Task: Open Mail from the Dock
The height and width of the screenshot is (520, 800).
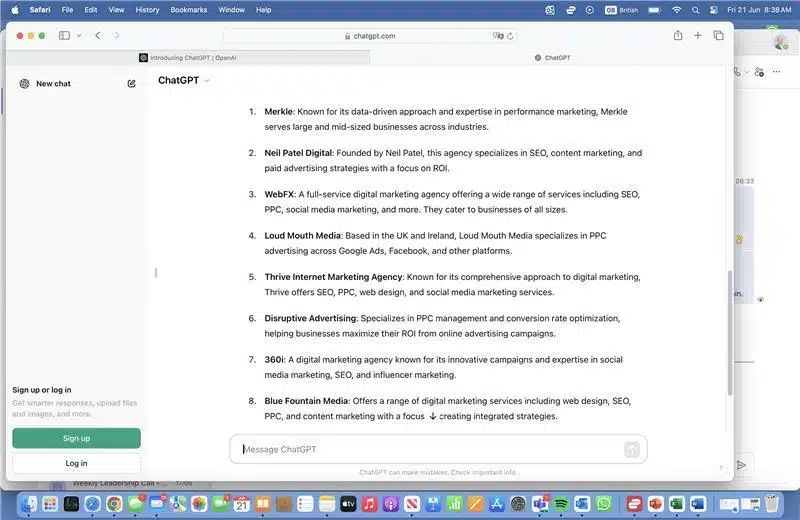Action: (x=157, y=504)
